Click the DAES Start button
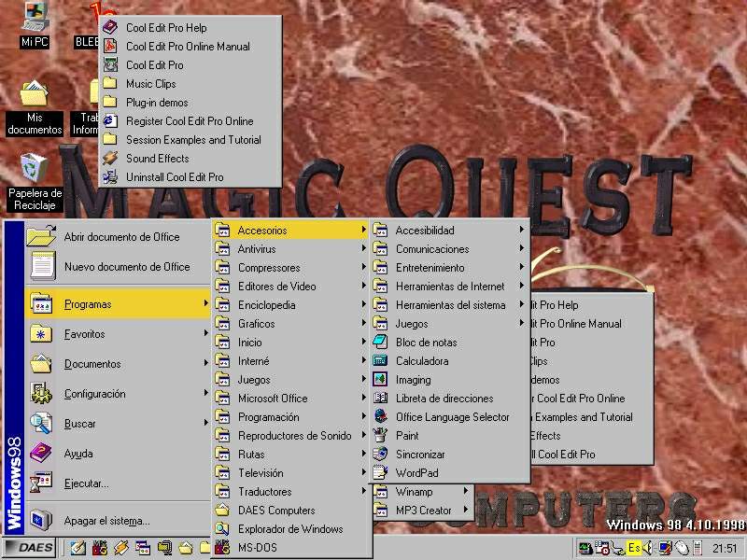 30,548
